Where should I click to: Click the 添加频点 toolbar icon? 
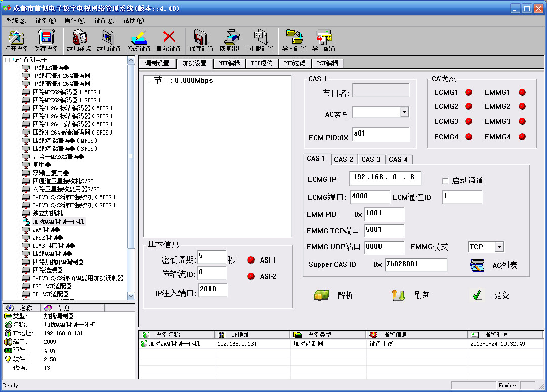79,37
